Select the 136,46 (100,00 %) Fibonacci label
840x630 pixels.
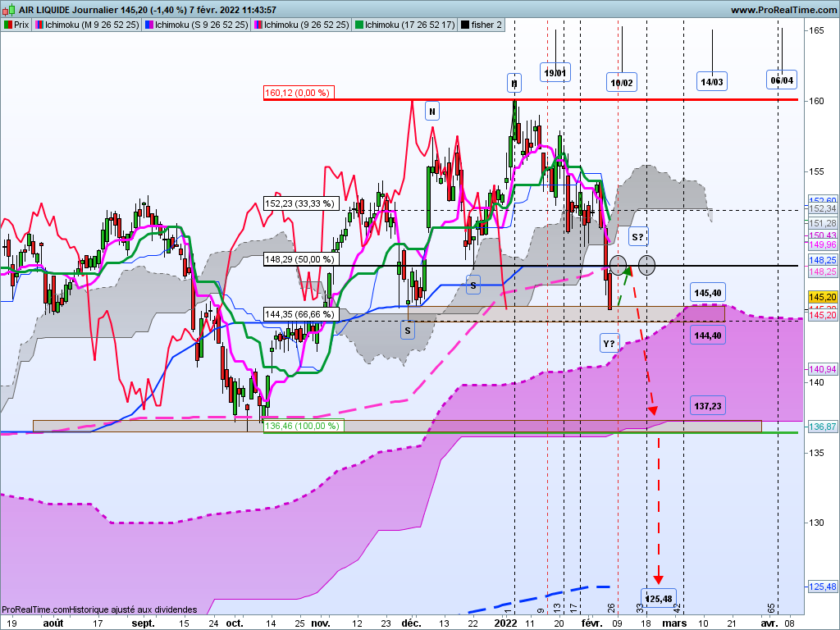click(304, 426)
